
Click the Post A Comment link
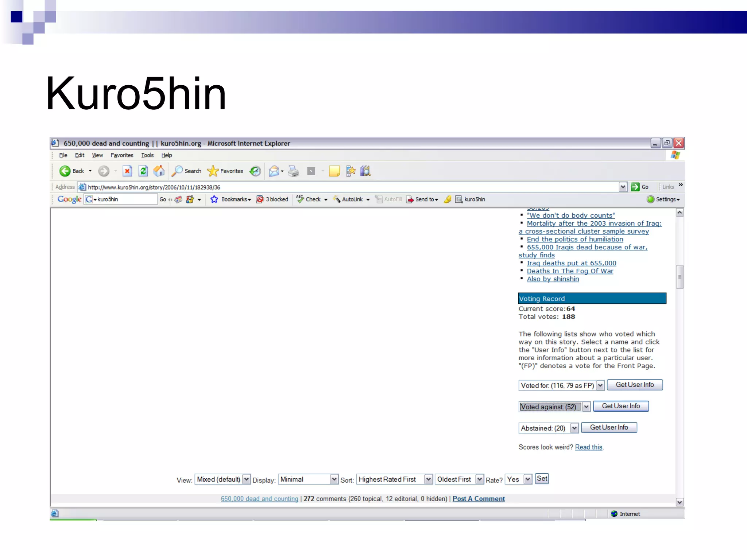(x=479, y=499)
